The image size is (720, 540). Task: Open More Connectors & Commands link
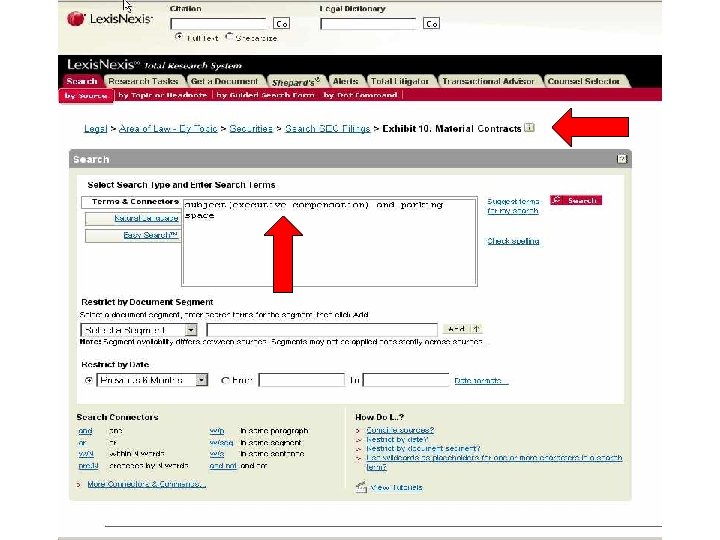pos(146,484)
